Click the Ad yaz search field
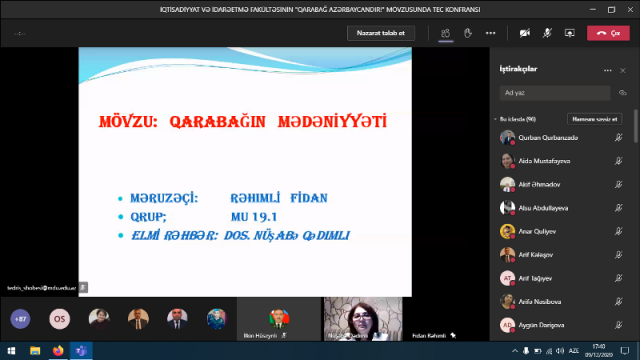The height and width of the screenshot is (360, 640). 555,93
